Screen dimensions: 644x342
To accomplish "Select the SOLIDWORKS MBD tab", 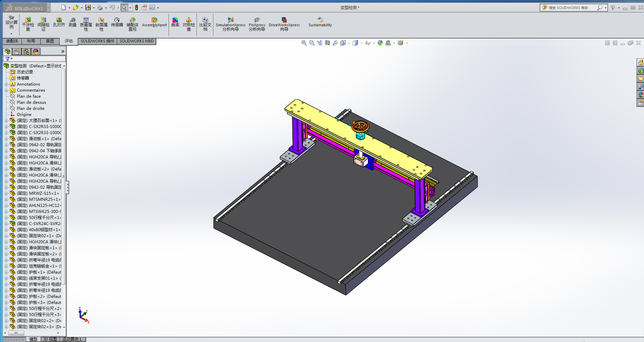I will 137,41.
